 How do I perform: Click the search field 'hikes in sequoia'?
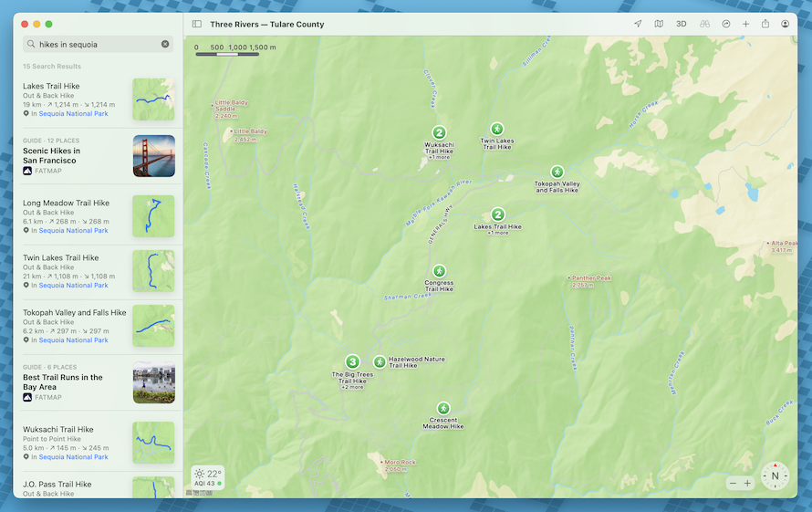[98, 44]
